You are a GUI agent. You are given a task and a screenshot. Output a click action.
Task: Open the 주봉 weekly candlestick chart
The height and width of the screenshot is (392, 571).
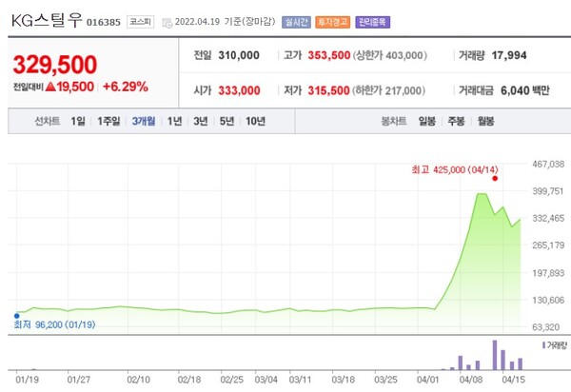coord(457,121)
